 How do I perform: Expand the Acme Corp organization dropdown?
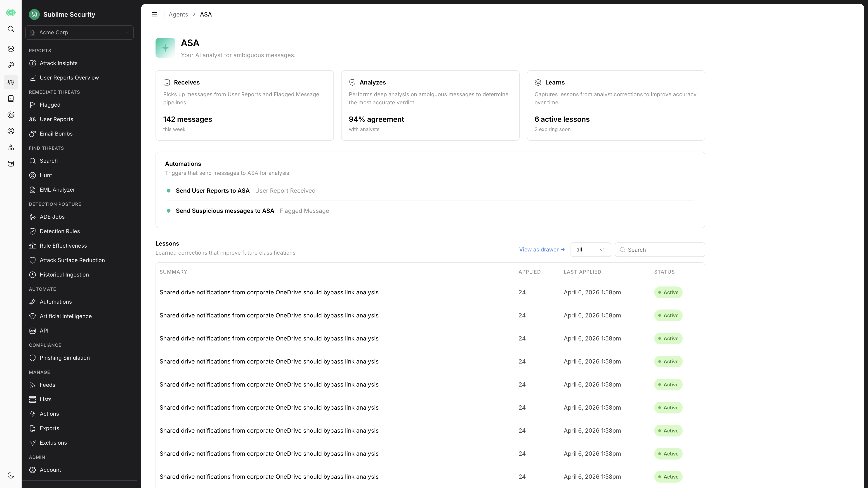pos(80,32)
